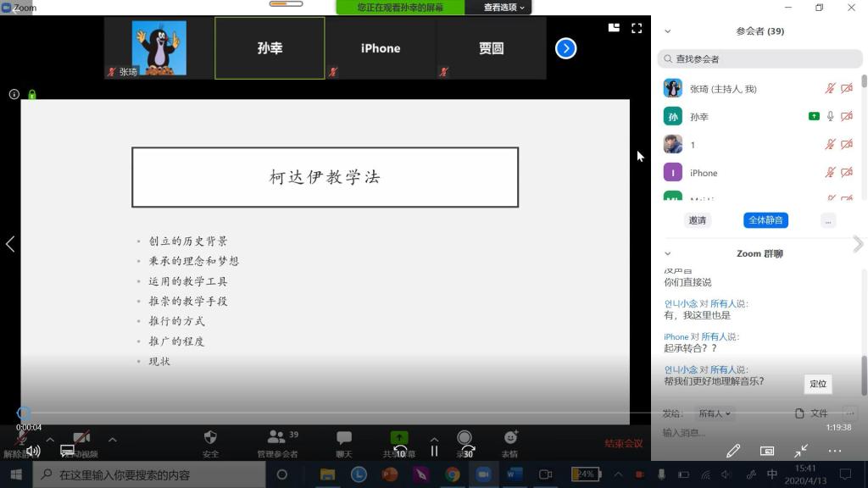Click the subtitles caption icon
The width and height of the screenshot is (868, 488).
(67, 451)
